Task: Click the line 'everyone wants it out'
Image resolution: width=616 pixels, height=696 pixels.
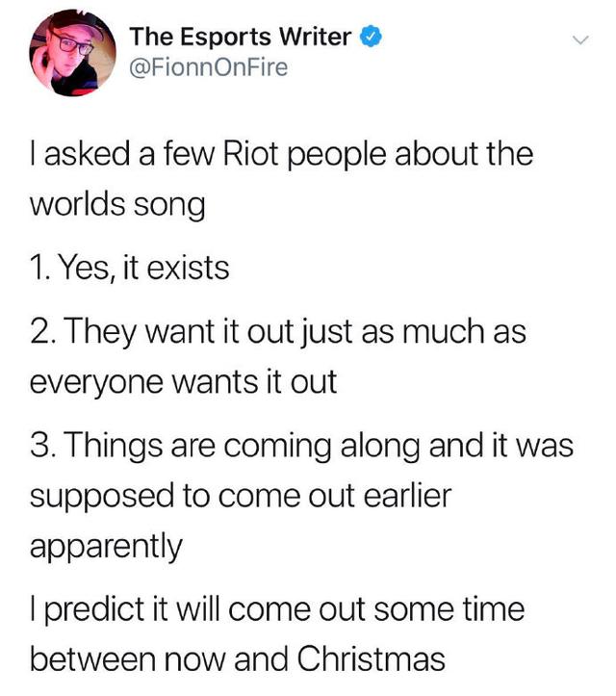Action: click(x=184, y=382)
